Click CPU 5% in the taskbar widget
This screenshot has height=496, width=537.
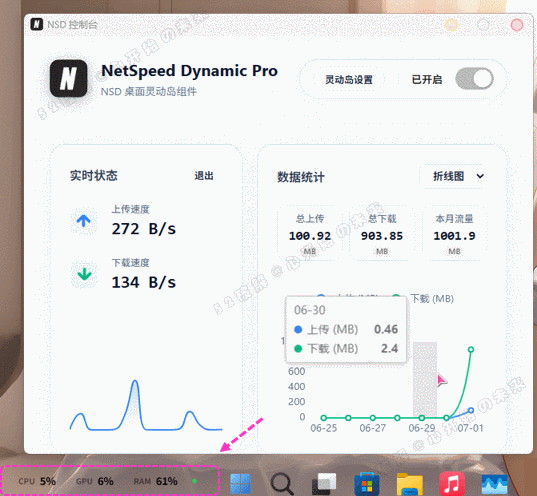[x=37, y=481]
